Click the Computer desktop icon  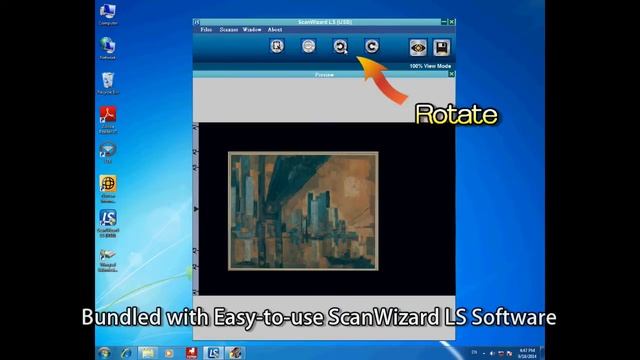(108, 15)
